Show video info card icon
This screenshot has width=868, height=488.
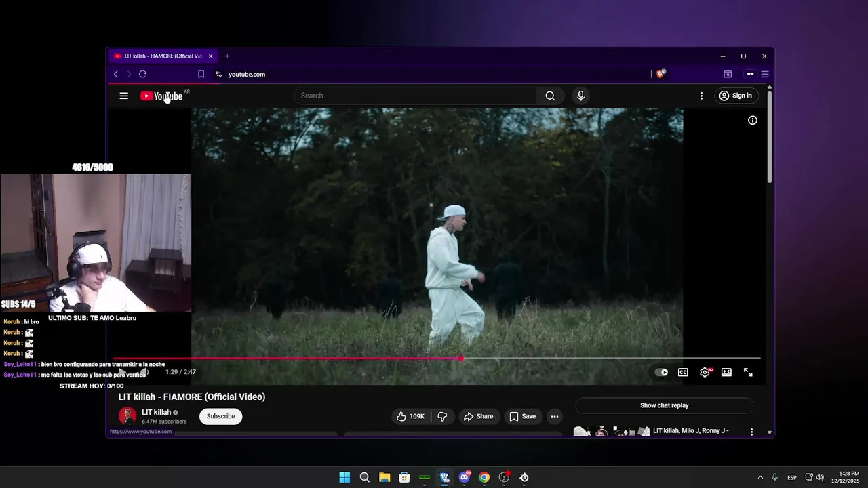752,120
